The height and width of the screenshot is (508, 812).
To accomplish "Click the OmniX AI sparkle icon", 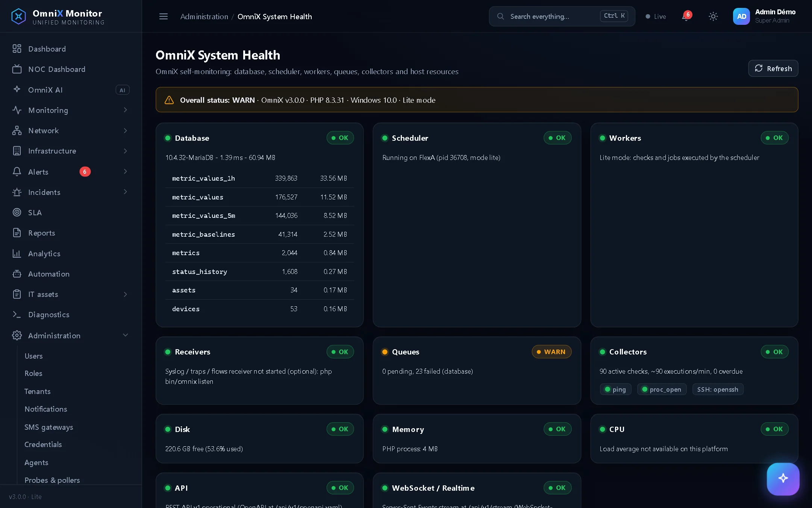I will coord(17,90).
